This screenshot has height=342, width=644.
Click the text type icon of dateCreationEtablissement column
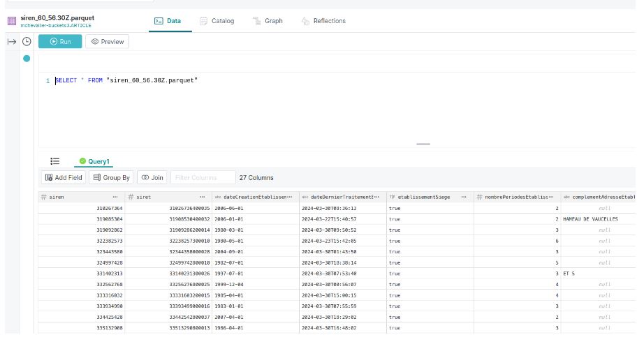click(217, 198)
